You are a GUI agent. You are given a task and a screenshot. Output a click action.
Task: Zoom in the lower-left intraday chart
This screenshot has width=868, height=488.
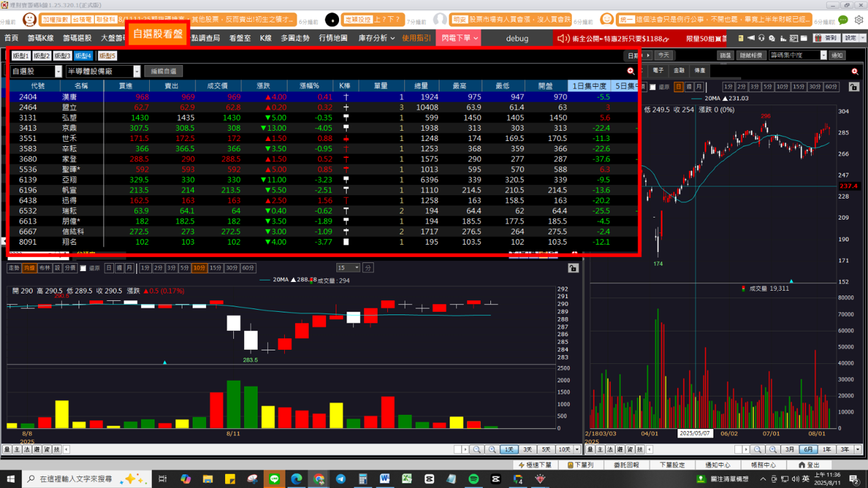click(492, 449)
